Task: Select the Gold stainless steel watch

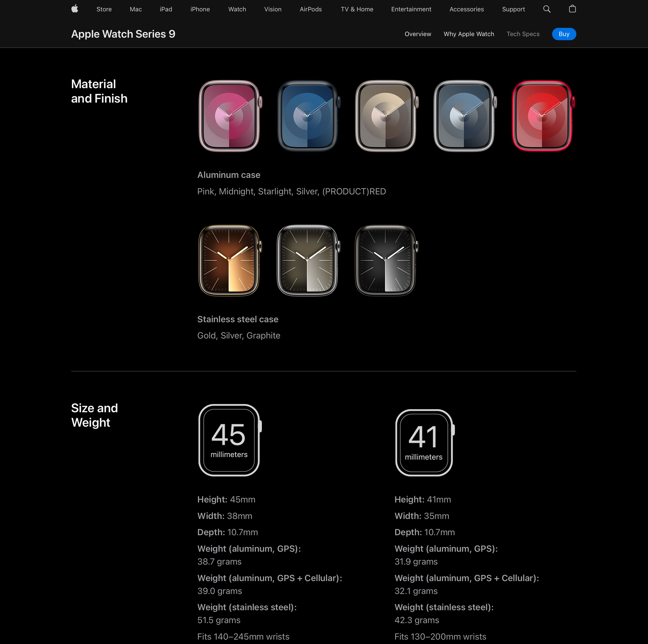Action: pos(230,260)
